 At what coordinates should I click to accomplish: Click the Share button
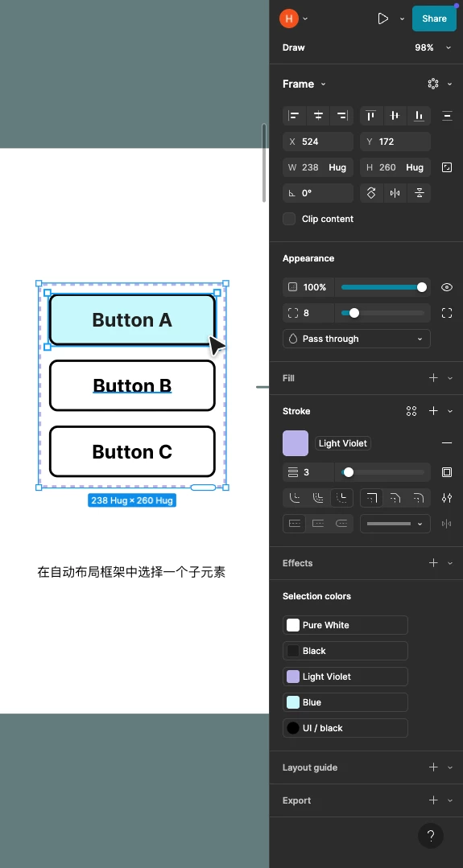(x=434, y=19)
